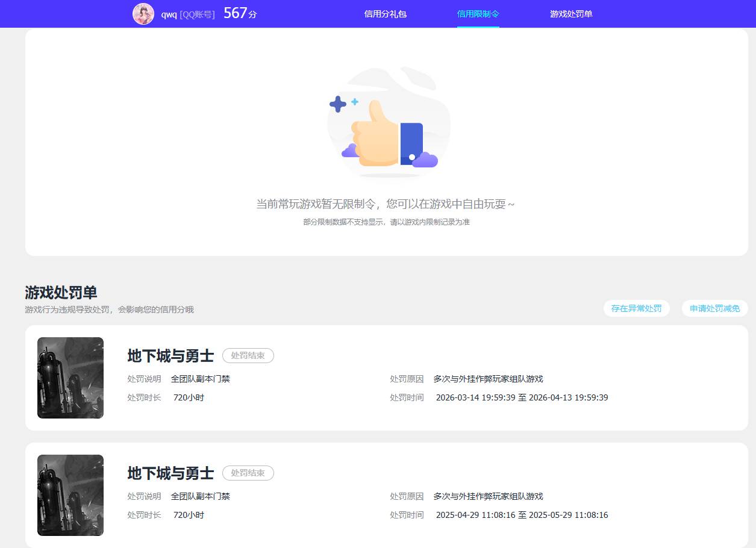756x548 pixels.
Task: Click the 2026-03-14 penalty time entry
Action: [x=522, y=397]
